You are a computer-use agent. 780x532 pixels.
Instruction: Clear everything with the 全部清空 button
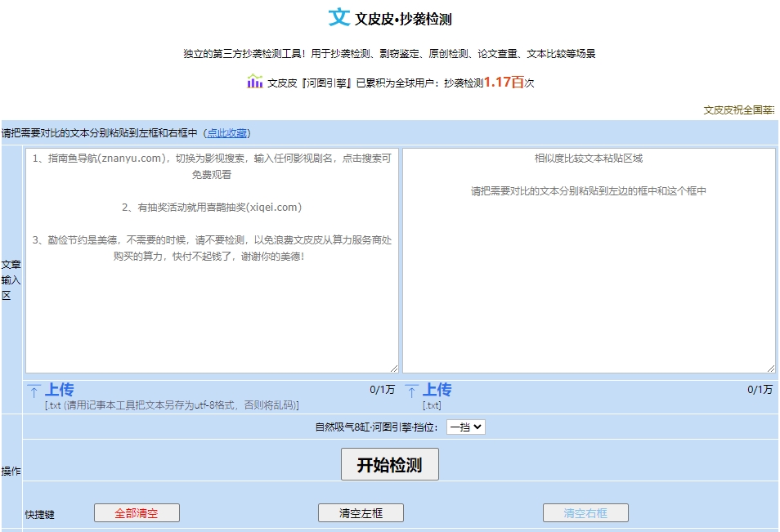click(137, 513)
